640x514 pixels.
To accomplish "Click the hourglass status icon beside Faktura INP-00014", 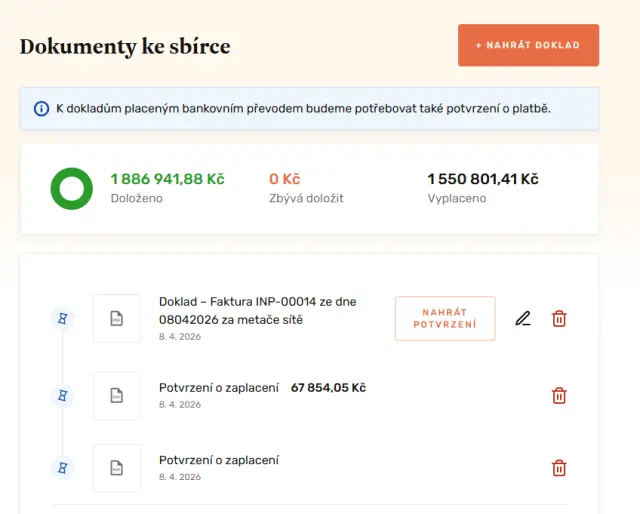I will [x=62, y=319].
